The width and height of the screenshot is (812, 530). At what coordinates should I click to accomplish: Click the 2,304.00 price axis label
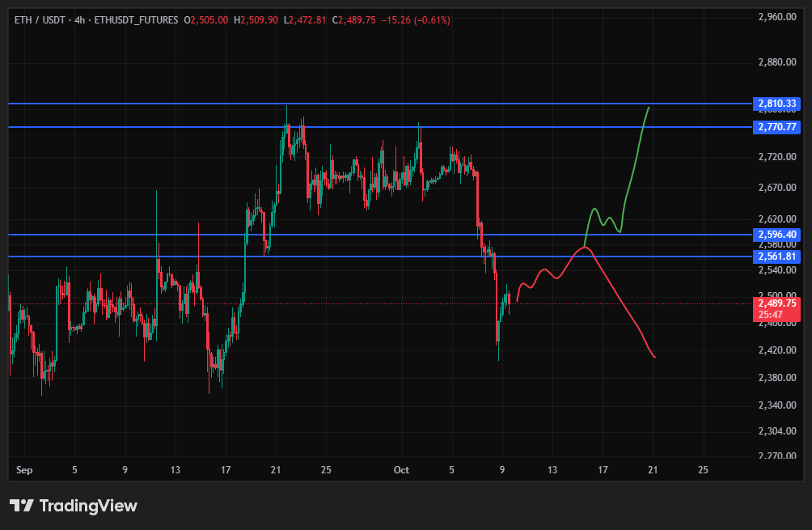777,431
